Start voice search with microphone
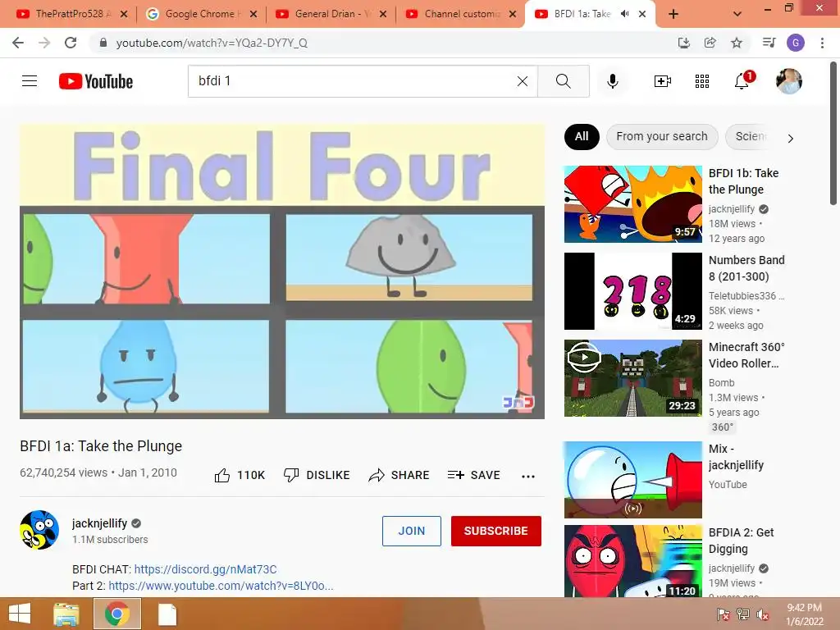 (x=613, y=81)
